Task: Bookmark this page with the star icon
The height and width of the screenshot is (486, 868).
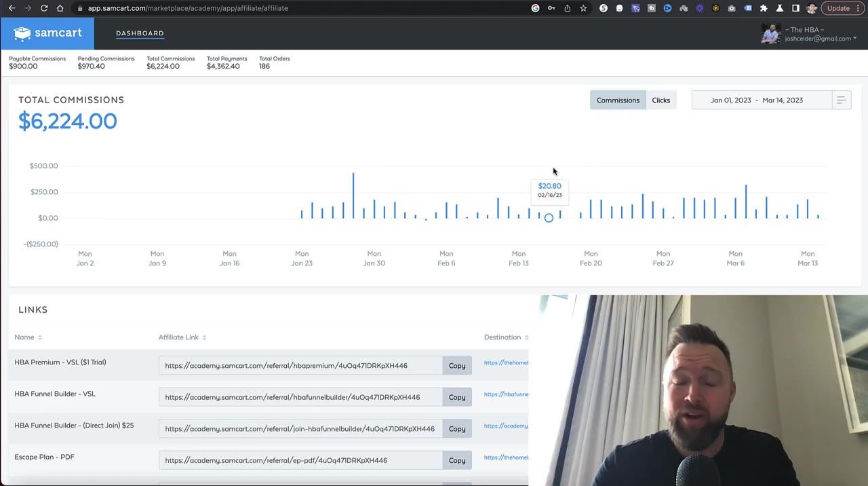Action: 583,8
